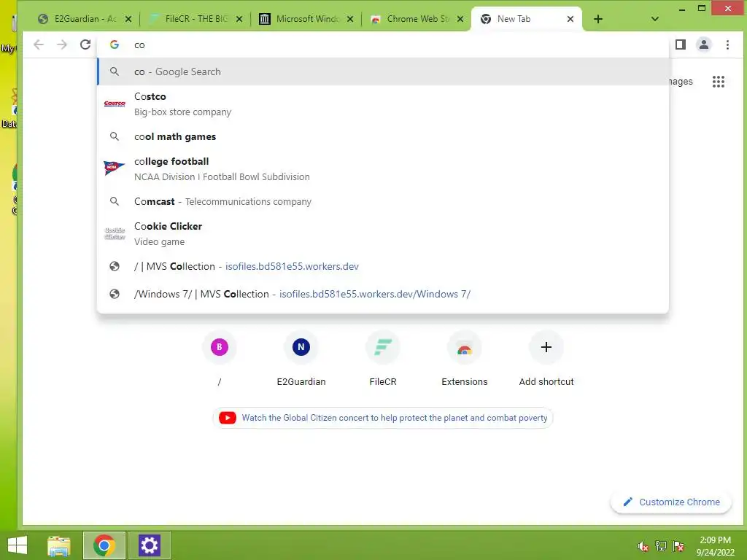
Task: Close the New Tab tab
Action: click(570, 19)
